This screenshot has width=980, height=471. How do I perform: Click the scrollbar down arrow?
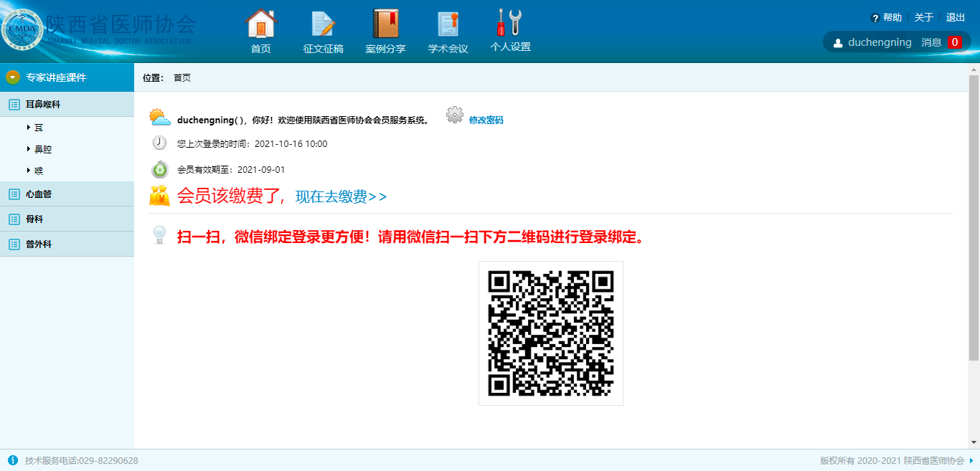click(x=974, y=442)
